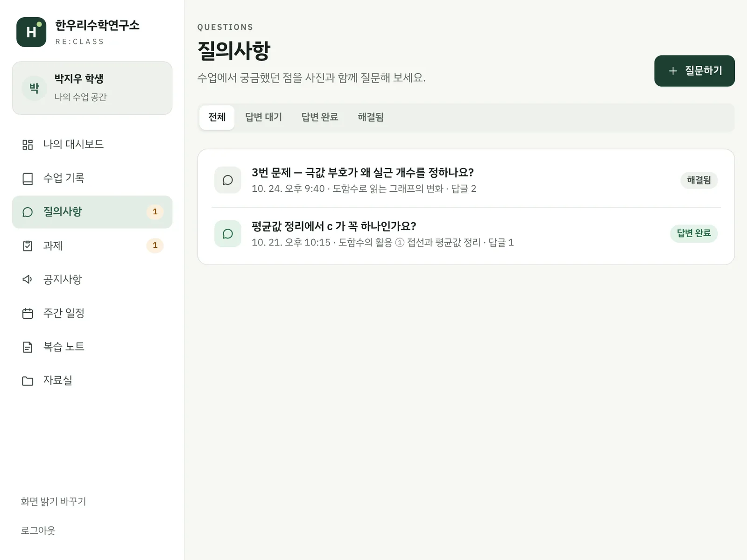Click the 과제 notification badge 1
The height and width of the screenshot is (560, 747).
[155, 245]
